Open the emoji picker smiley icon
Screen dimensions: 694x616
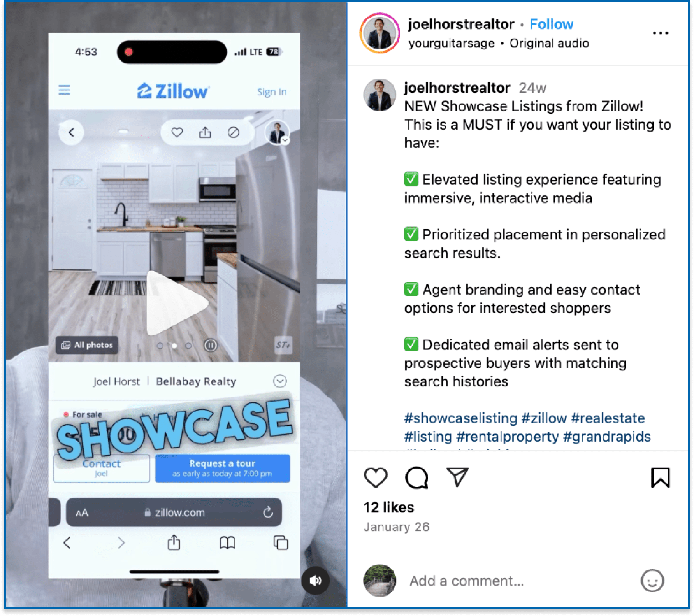(652, 581)
